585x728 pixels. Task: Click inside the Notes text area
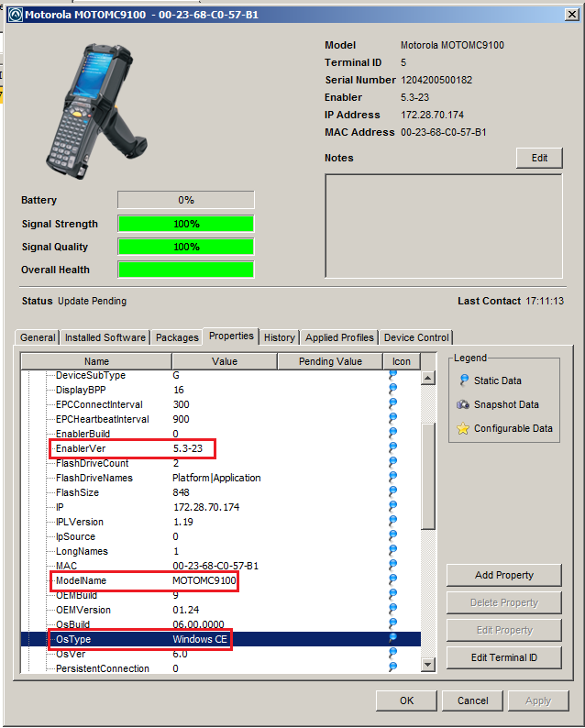(x=444, y=226)
